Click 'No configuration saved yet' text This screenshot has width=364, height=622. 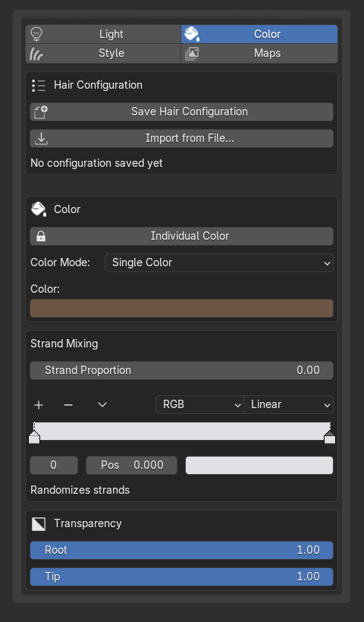(96, 163)
